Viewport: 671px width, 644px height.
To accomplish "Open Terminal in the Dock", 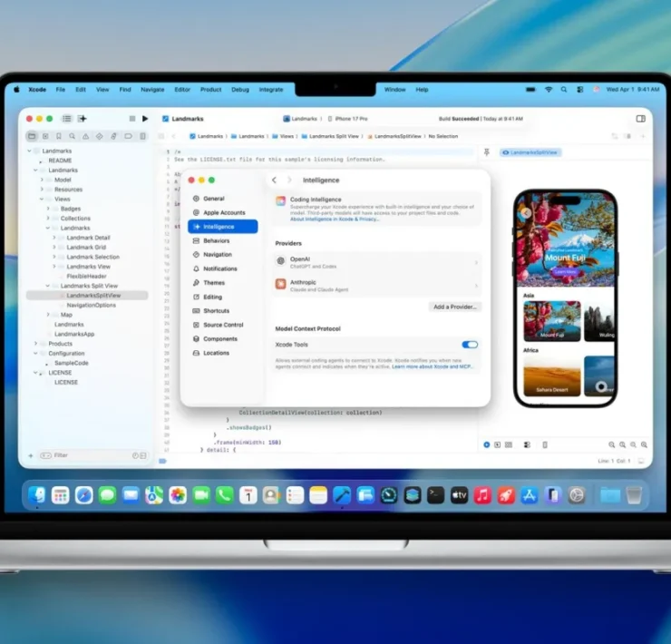I will pos(435,495).
